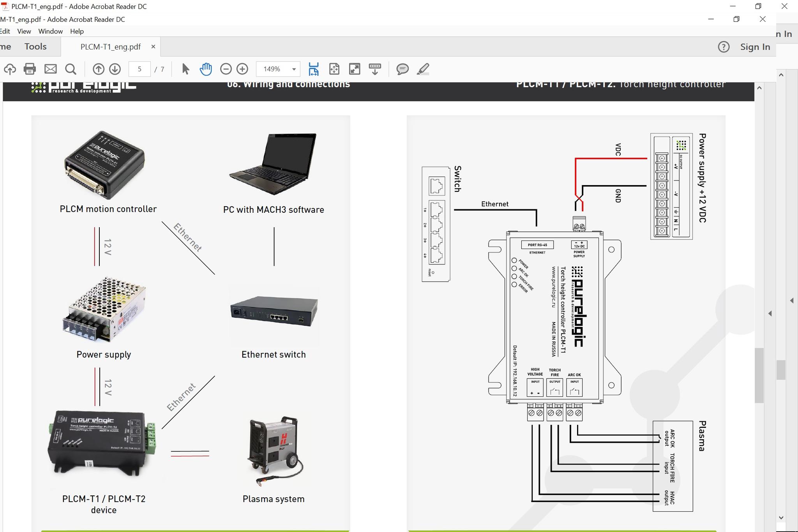Open the find text magnifier
Viewport: 798px width, 532px height.
(x=71, y=69)
